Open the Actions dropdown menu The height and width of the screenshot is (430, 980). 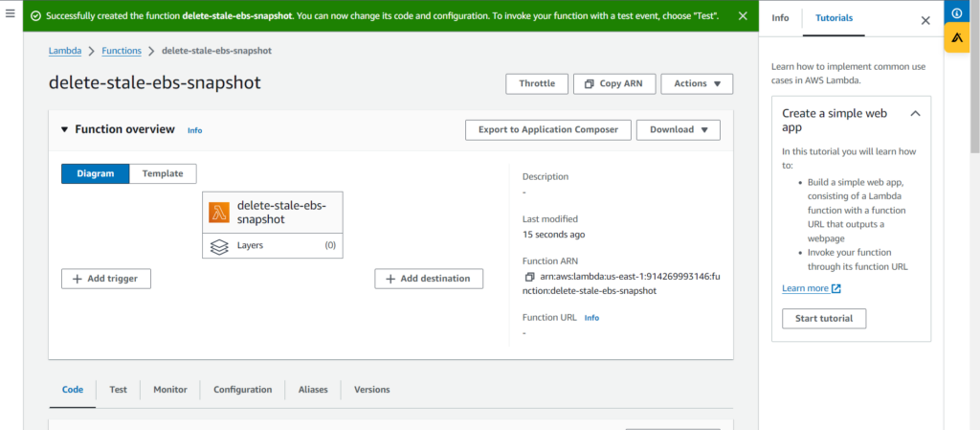(x=697, y=84)
